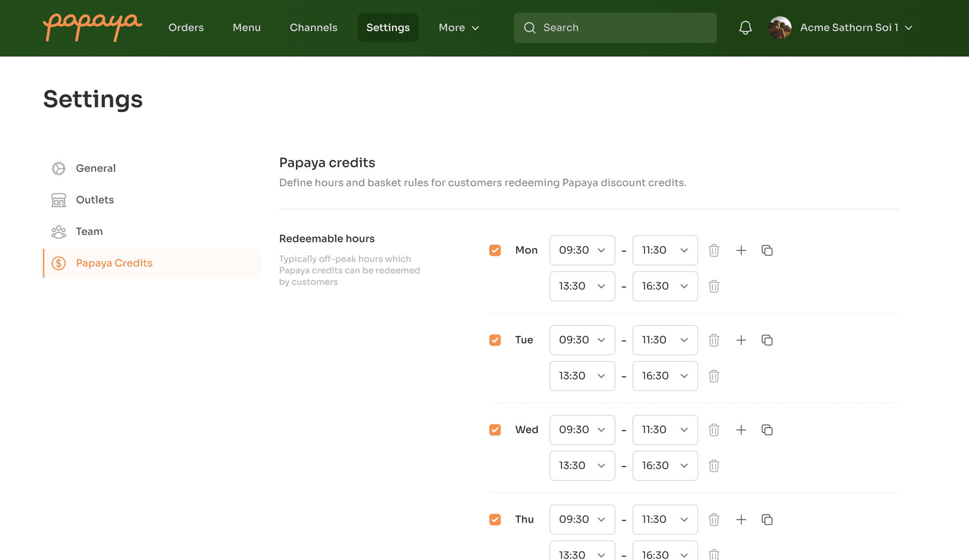
Task: Open the Menu section
Action: tap(247, 28)
